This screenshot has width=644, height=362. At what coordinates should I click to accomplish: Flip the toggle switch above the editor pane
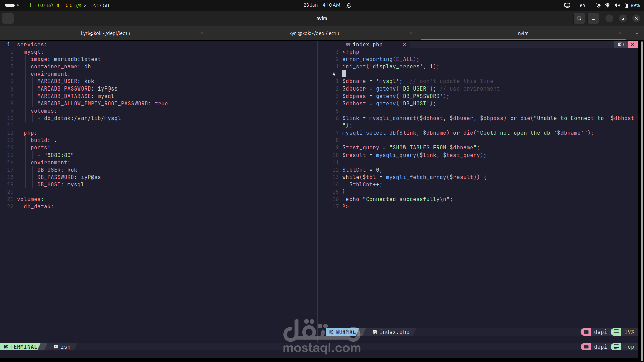tap(621, 44)
